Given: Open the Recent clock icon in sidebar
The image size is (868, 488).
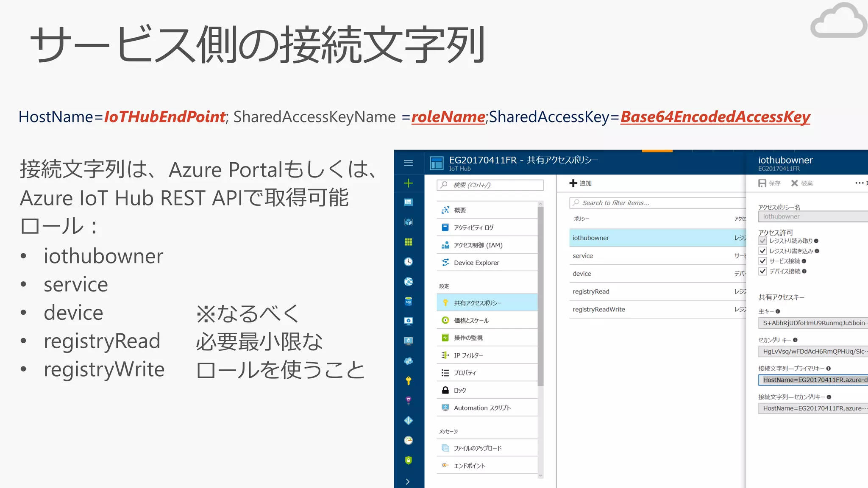Looking at the screenshot, I should [x=408, y=262].
